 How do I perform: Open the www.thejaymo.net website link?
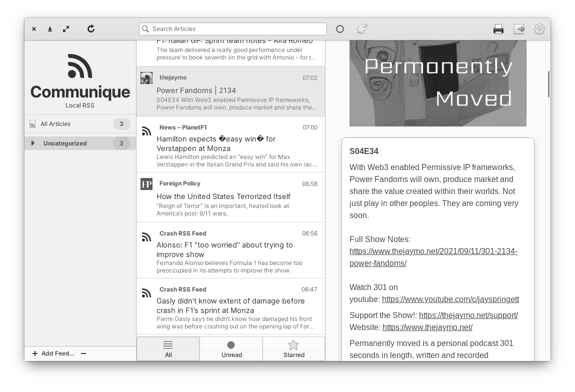(x=427, y=327)
